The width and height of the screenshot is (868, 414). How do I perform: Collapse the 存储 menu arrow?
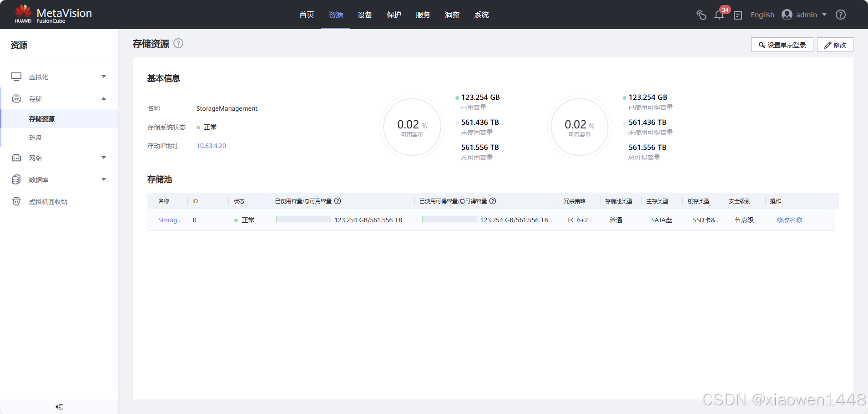pos(104,98)
